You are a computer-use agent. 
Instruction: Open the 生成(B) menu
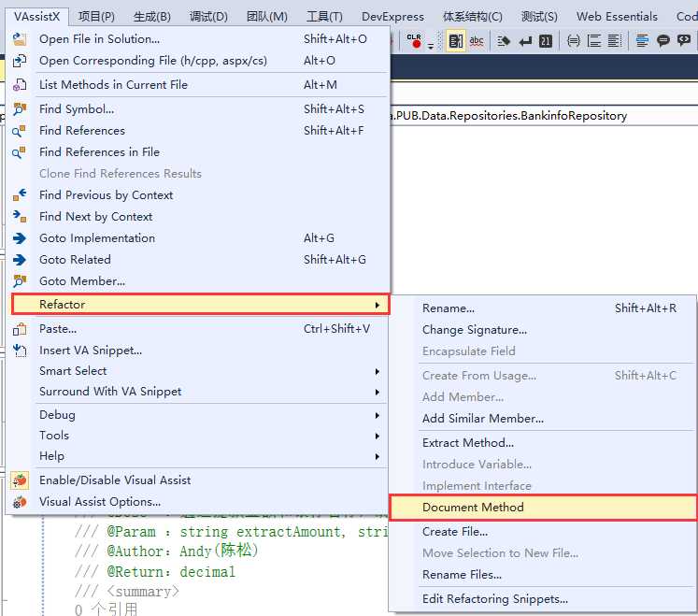pos(151,17)
